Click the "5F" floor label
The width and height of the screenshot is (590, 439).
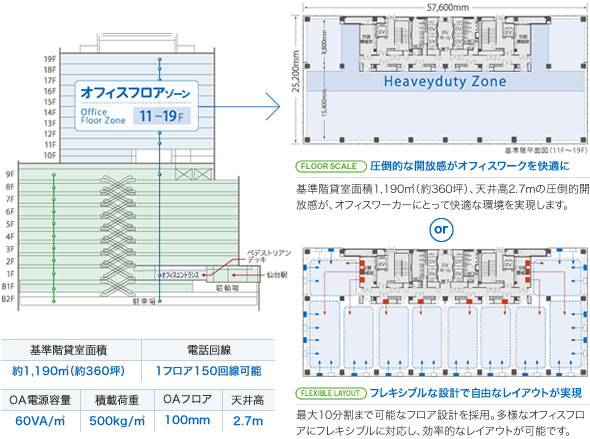point(10,224)
